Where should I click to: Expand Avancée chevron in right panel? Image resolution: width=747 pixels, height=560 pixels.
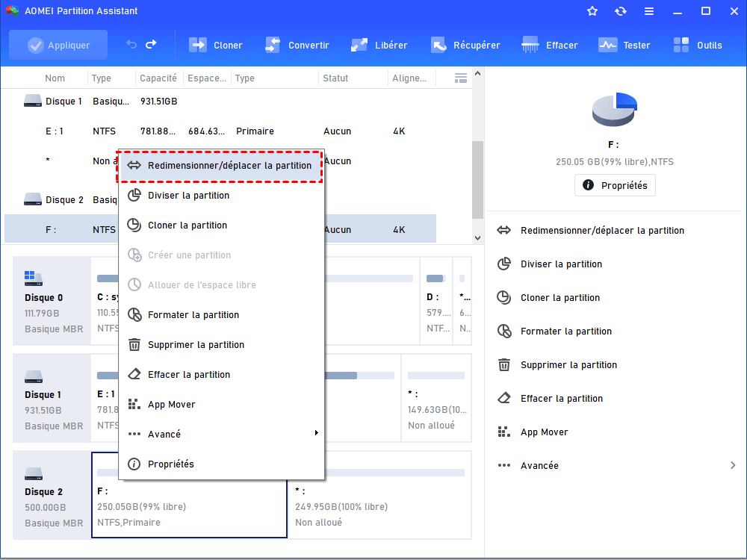tap(733, 465)
